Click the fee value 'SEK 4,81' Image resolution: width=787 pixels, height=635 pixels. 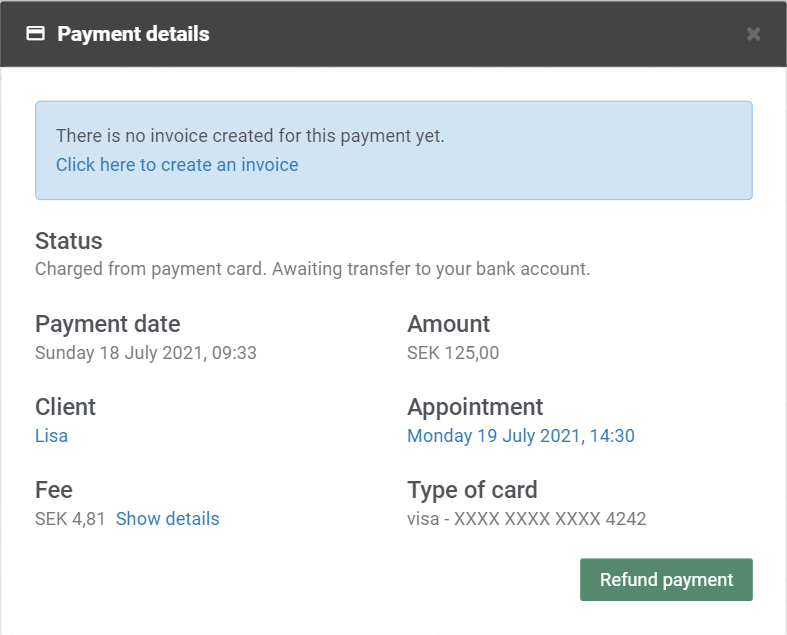click(70, 519)
